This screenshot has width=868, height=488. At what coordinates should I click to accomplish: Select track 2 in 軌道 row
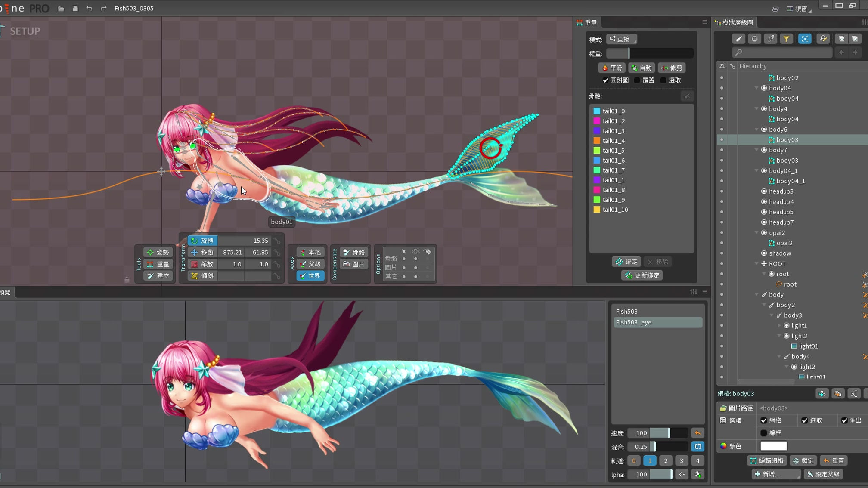(666, 460)
